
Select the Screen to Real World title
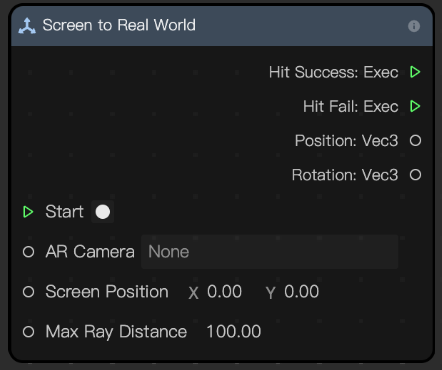coord(119,25)
